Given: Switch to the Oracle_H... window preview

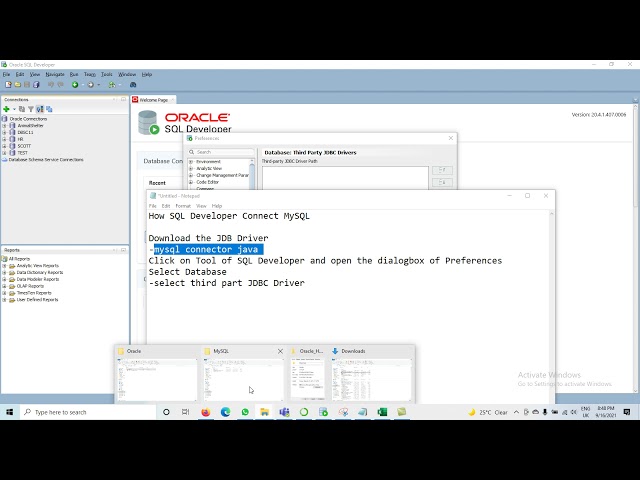Looking at the screenshot, I should tap(308, 374).
